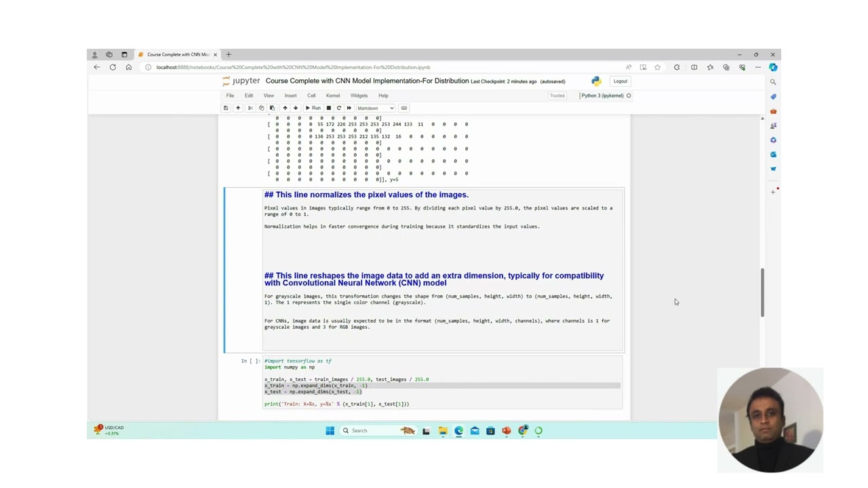Open Copilot in Edge sidebar
This screenshot has width=868, height=488.
[773, 67]
